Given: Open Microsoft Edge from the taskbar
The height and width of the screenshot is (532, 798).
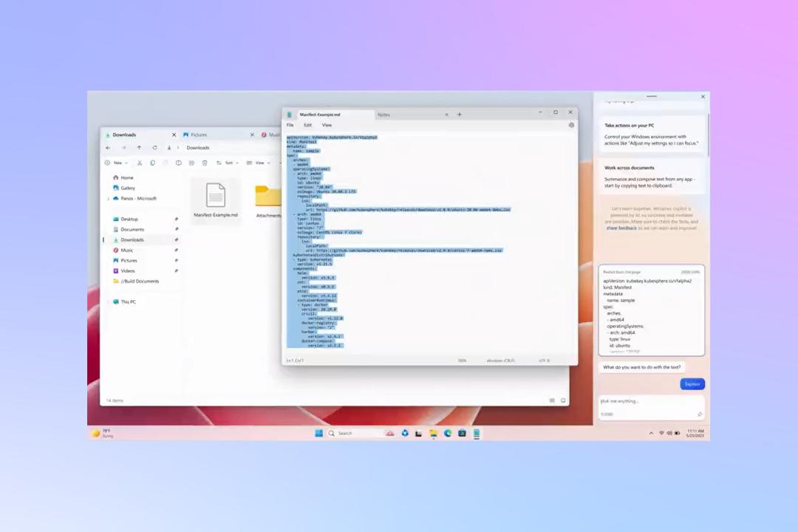Looking at the screenshot, I should click(447, 433).
